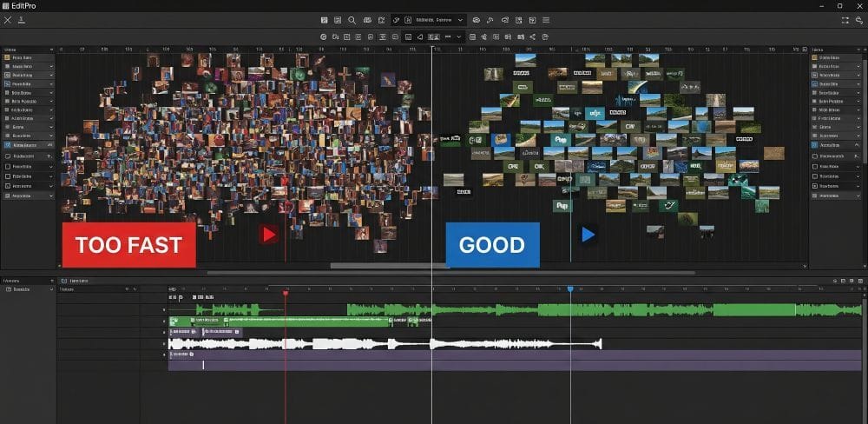
Task: Click the zoom icon at top-right corner
Action: point(859,19)
